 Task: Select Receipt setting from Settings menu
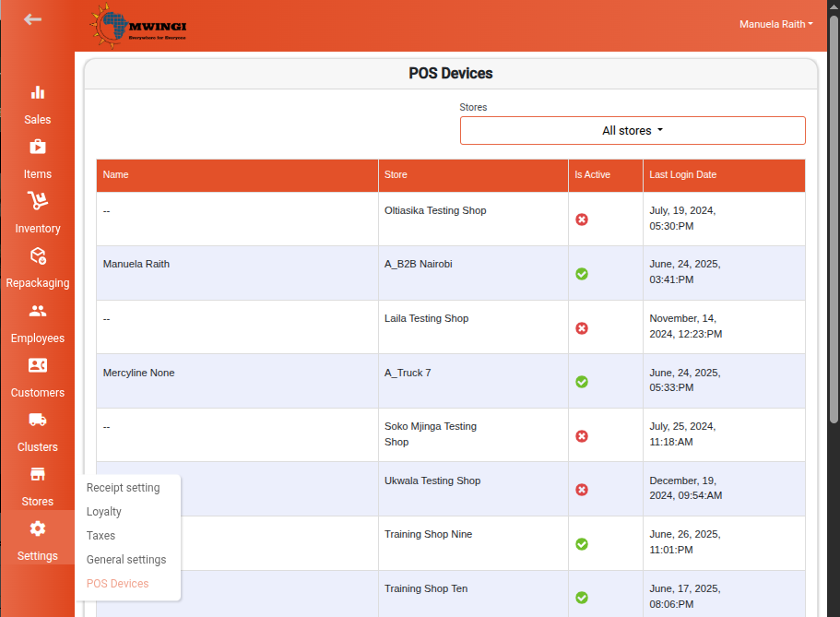click(124, 488)
